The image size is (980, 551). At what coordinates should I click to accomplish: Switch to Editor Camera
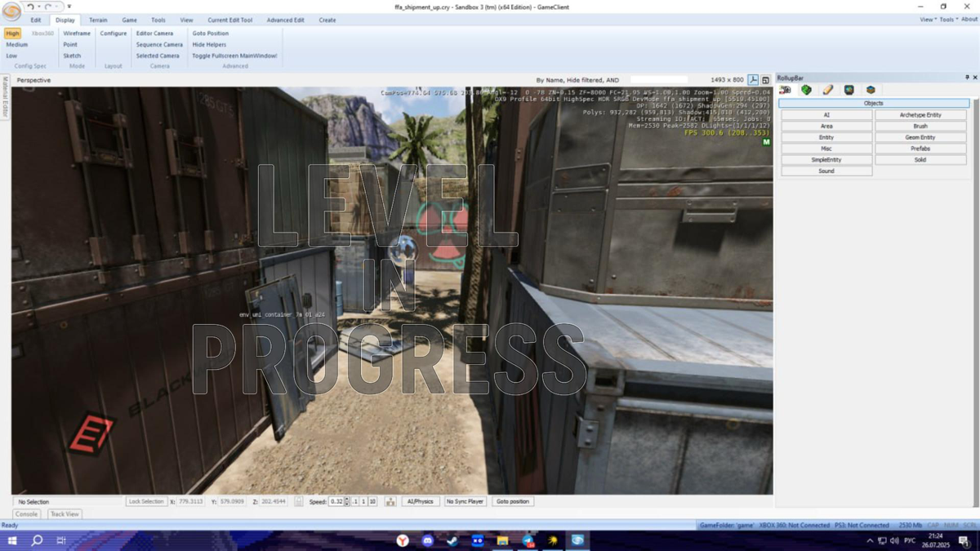154,33
